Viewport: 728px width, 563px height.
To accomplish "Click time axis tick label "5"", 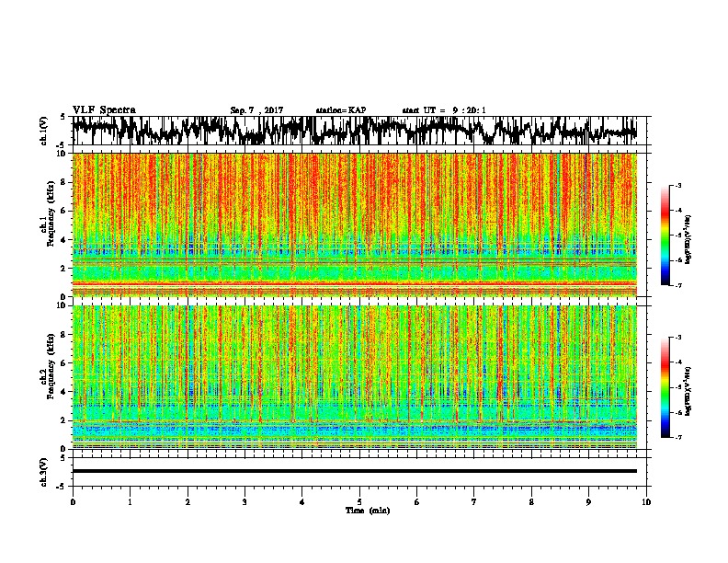I will [x=359, y=502].
